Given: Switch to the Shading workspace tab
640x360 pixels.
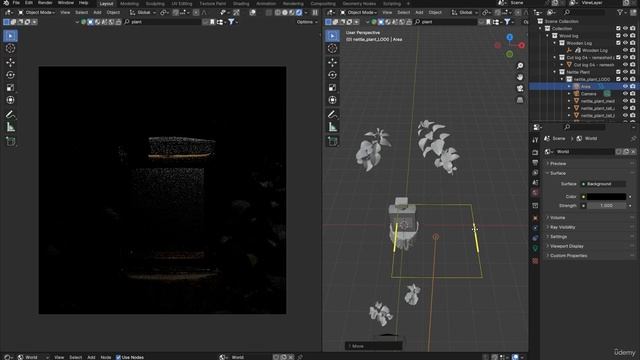Looking at the screenshot, I should [x=241, y=4].
